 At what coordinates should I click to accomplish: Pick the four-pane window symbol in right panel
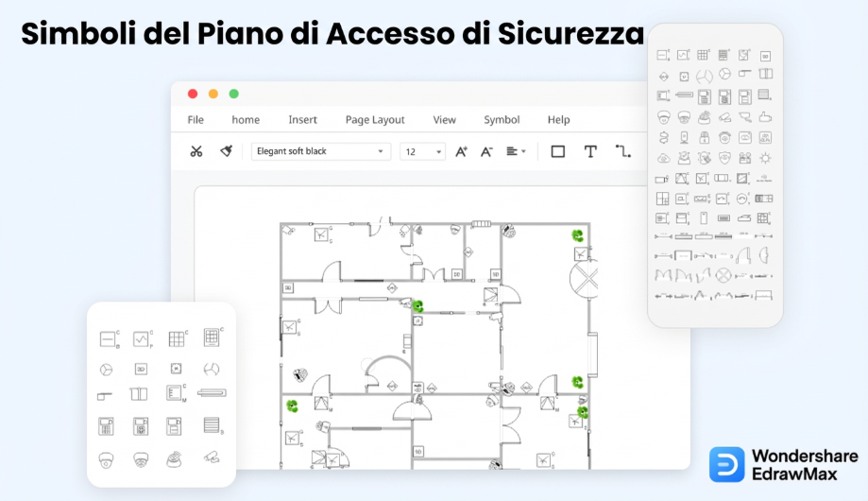663,199
